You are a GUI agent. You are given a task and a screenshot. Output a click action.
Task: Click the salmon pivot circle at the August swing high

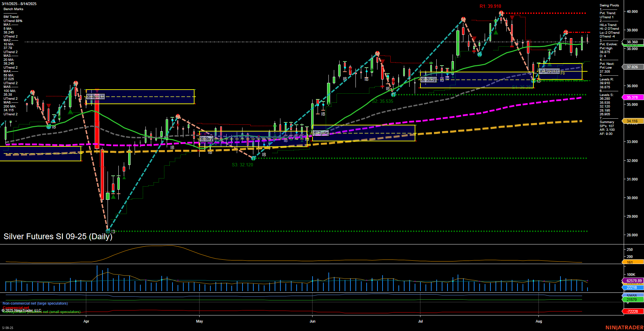[566, 32]
